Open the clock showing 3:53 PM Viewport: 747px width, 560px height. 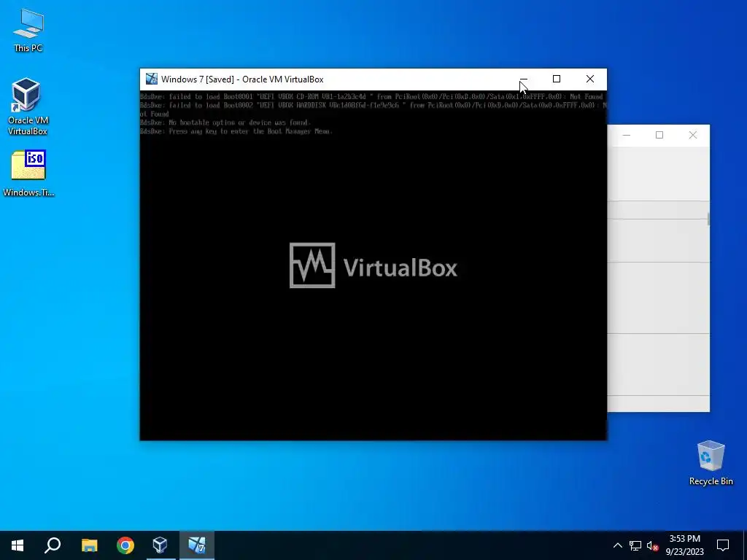point(684,545)
